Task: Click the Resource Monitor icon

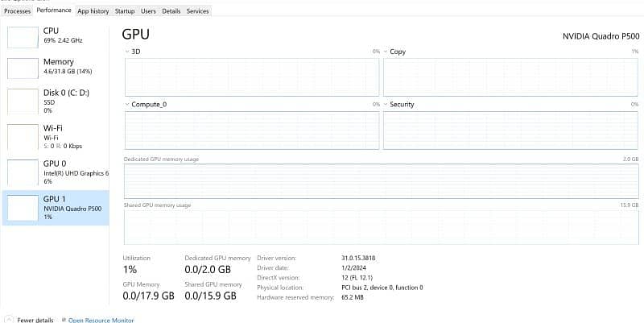Action: pyautogui.click(x=63, y=320)
